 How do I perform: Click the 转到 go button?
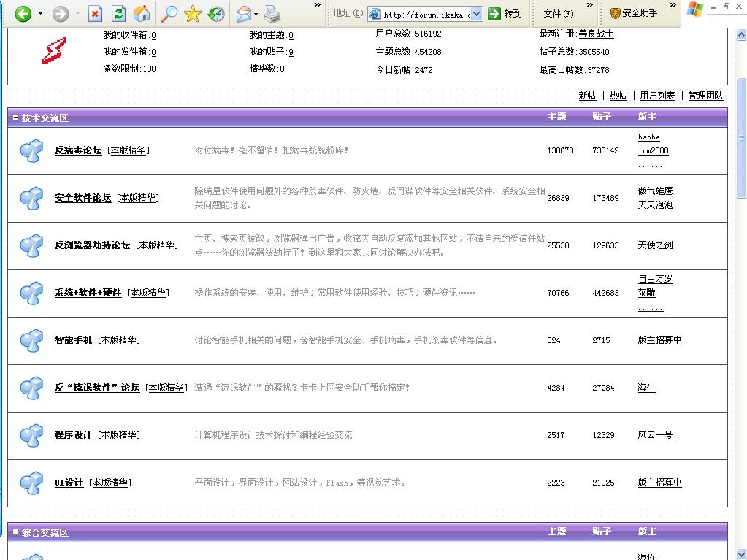click(505, 14)
